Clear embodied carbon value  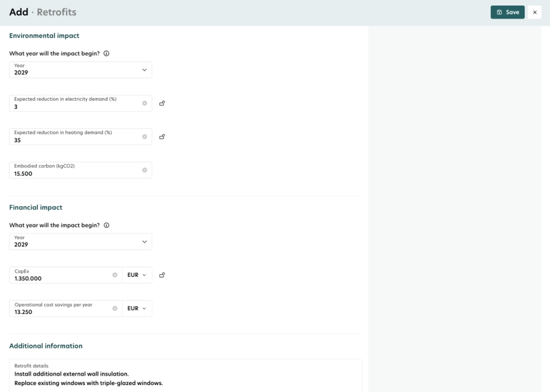[145, 170]
